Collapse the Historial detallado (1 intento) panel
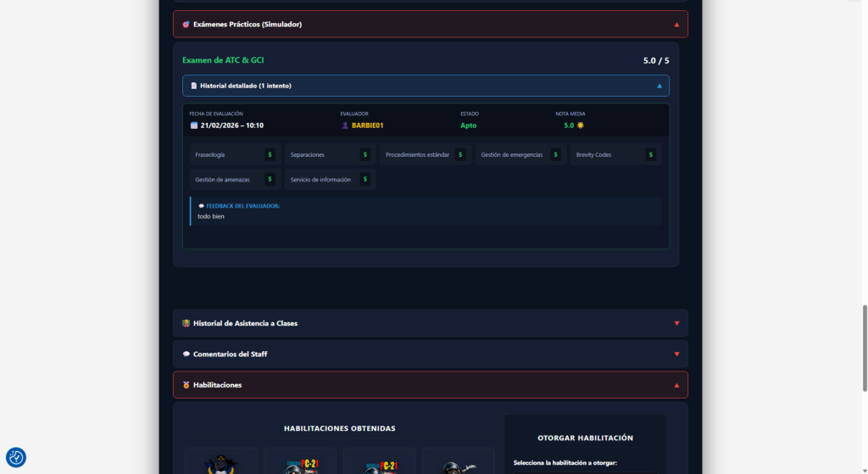 click(x=659, y=86)
